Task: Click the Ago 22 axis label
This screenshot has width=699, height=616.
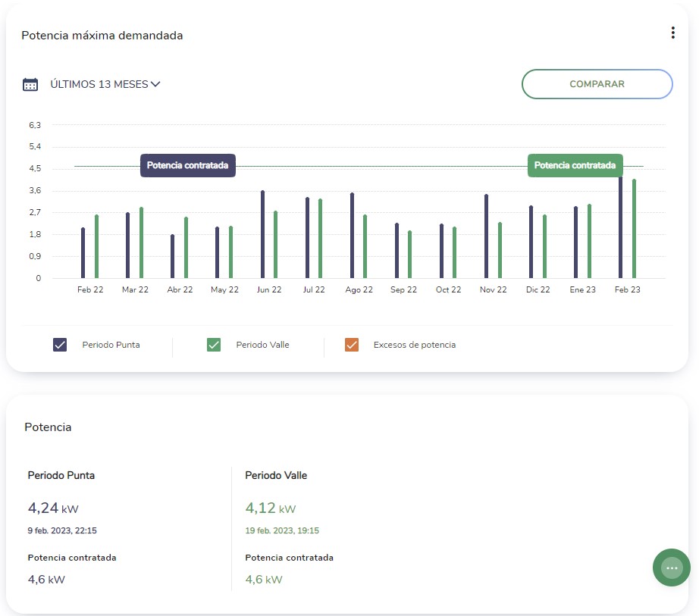Action: (359, 289)
